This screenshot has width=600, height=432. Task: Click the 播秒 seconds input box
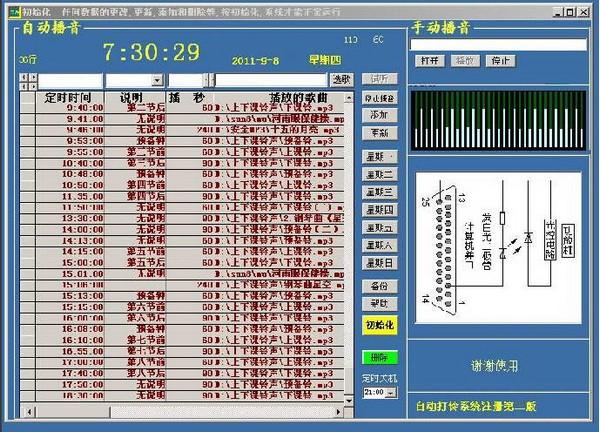[186, 80]
